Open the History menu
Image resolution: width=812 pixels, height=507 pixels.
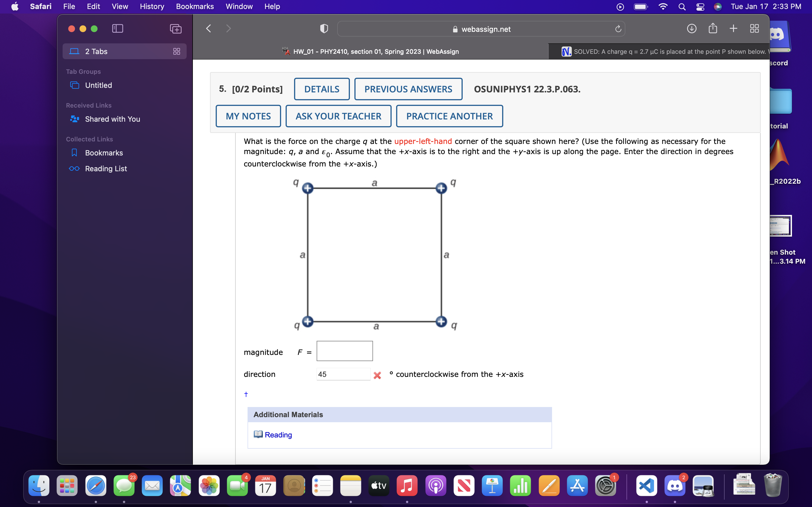152,6
